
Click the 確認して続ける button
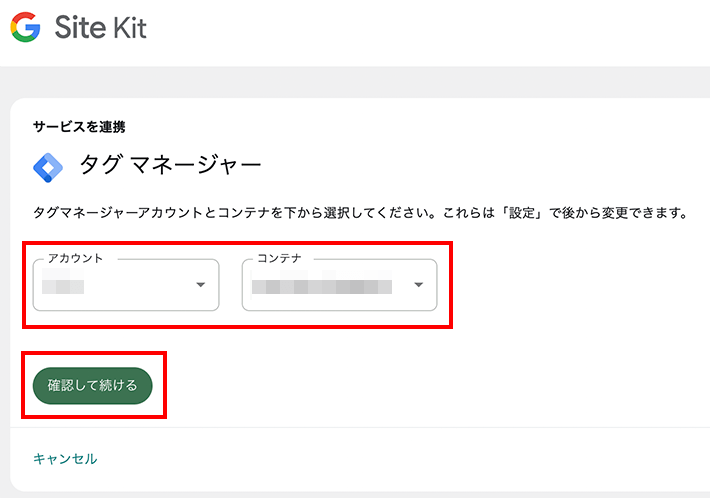[x=92, y=386]
